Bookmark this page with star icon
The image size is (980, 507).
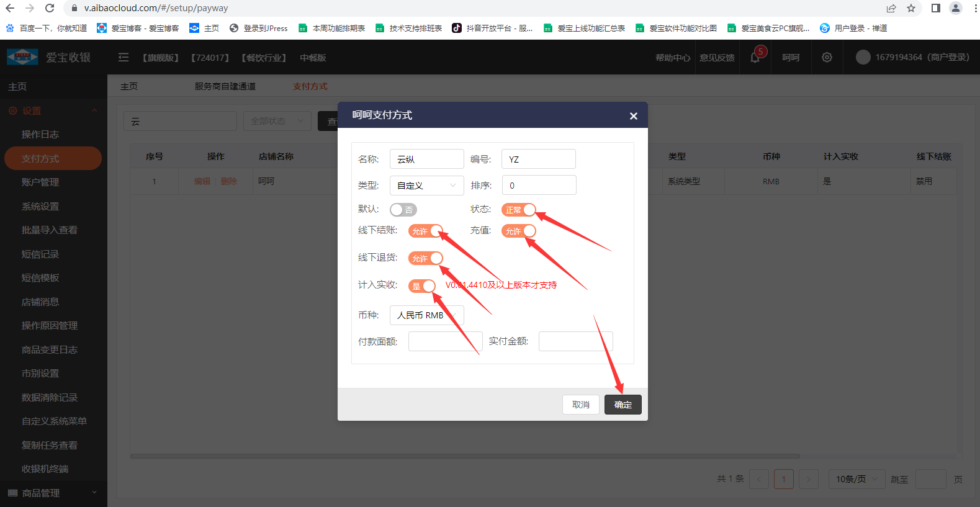point(911,8)
